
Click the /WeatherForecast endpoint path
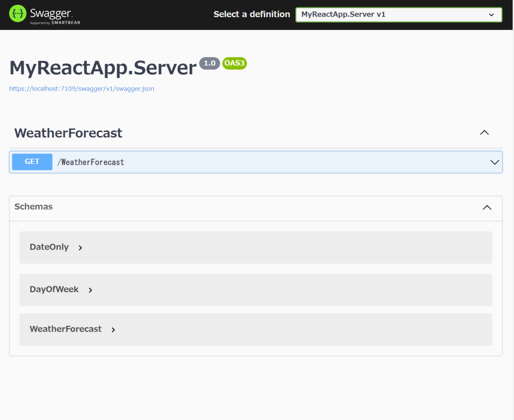tap(91, 162)
